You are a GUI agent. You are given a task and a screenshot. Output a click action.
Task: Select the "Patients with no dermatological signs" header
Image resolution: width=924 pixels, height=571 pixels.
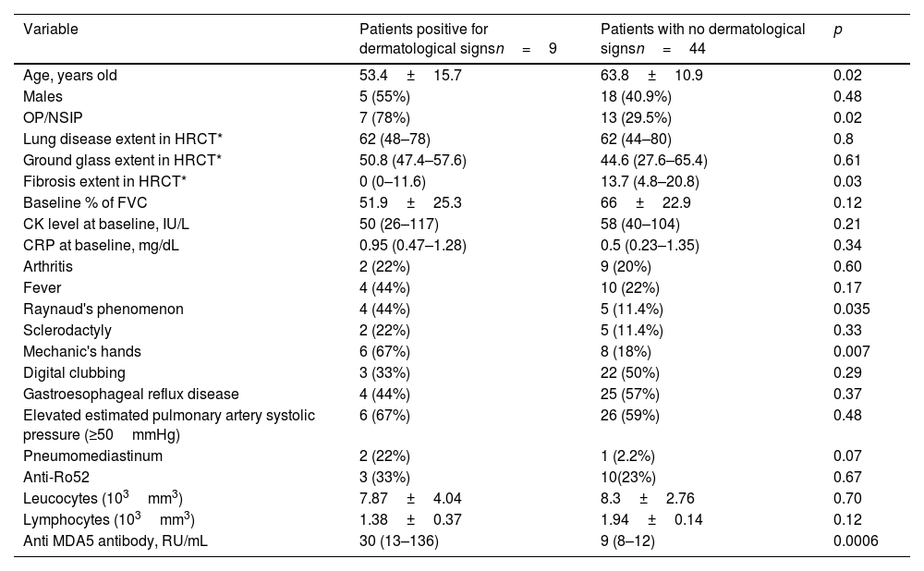(702, 38)
